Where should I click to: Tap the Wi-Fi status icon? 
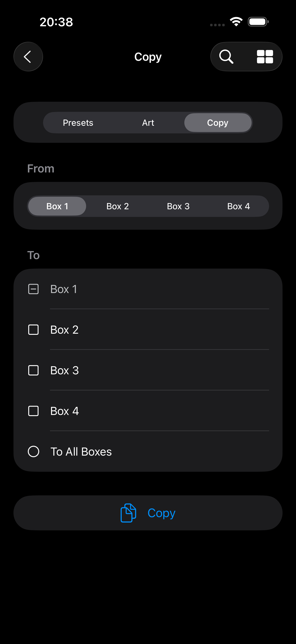point(236,22)
